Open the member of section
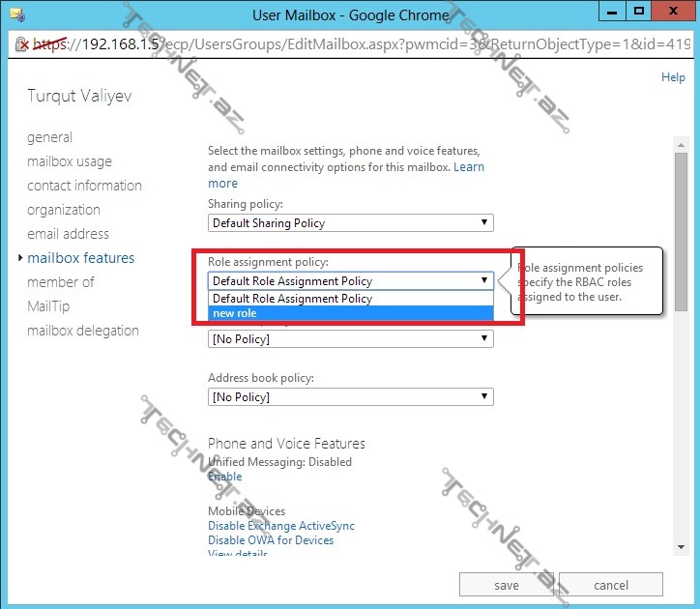This screenshot has height=609, width=700. tap(60, 282)
